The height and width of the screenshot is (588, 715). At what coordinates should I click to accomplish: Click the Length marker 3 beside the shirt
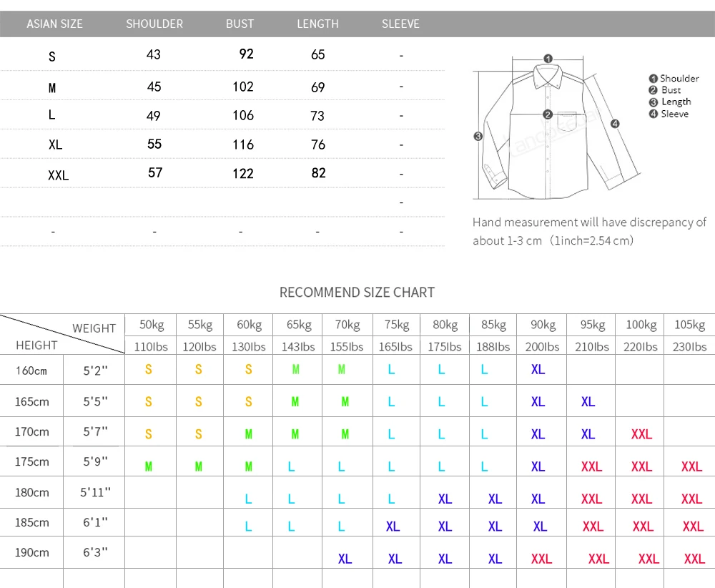pyautogui.click(x=478, y=136)
